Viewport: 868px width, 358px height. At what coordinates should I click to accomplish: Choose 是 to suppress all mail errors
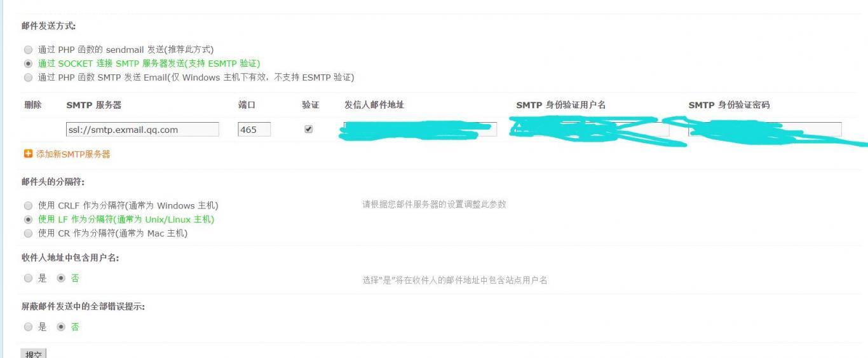pos(27,327)
